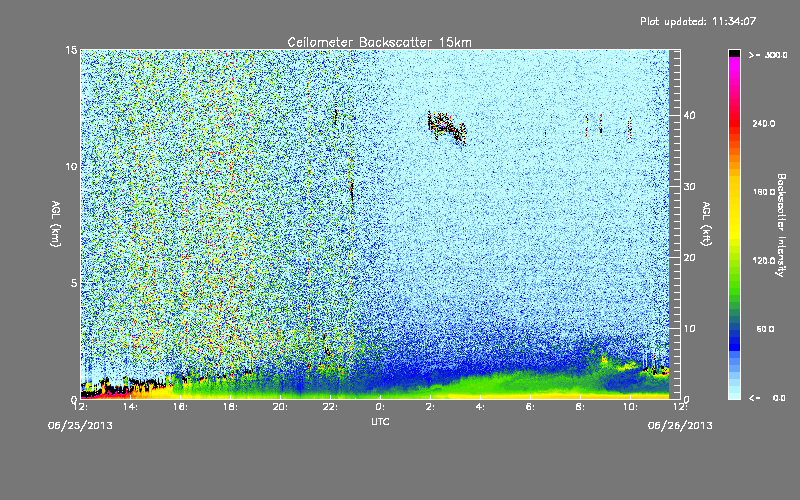800x500 pixels.
Task: Click the "30" tick on the kft axis
Action: point(689,187)
